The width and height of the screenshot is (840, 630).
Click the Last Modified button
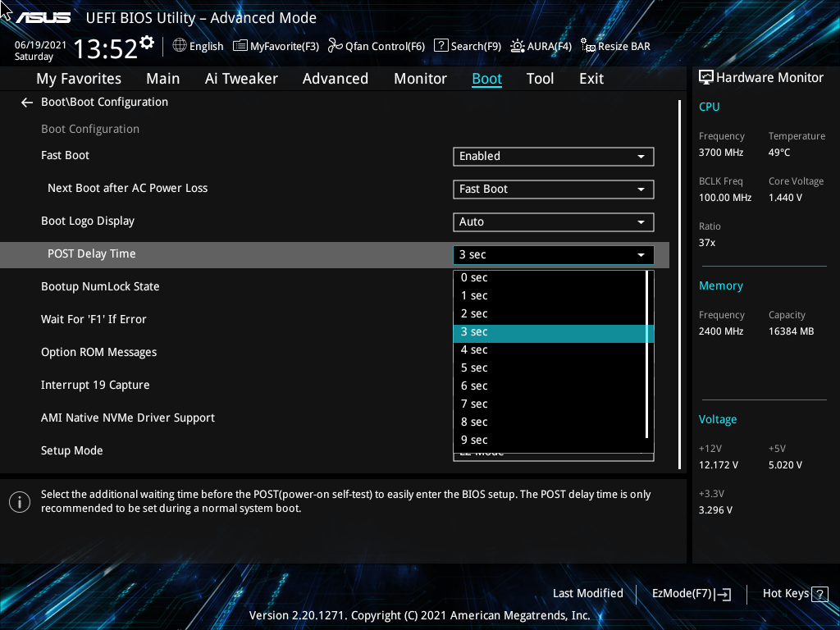[x=588, y=593]
